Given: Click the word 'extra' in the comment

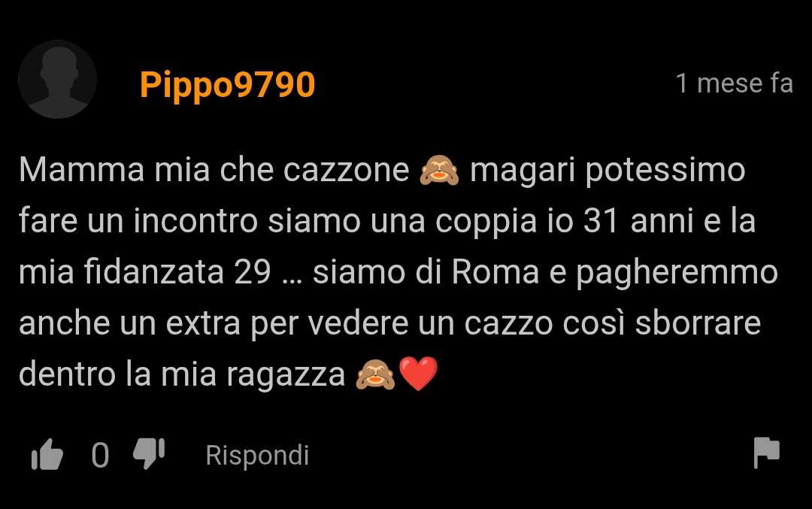Looking at the screenshot, I should (x=203, y=323).
